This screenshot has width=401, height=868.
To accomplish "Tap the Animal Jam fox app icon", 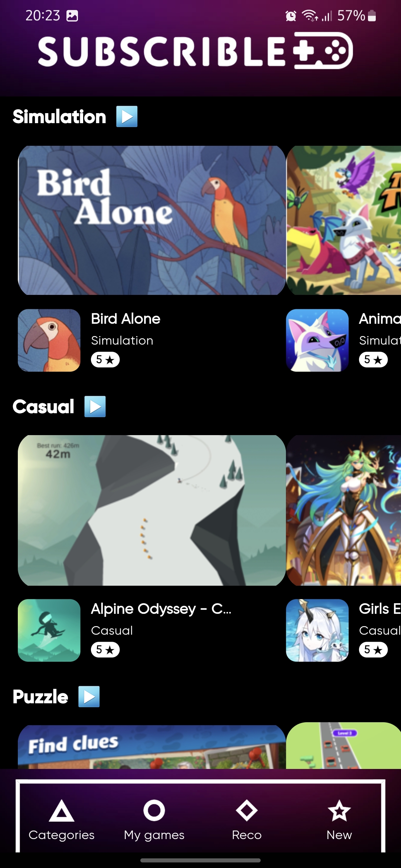I will [317, 340].
